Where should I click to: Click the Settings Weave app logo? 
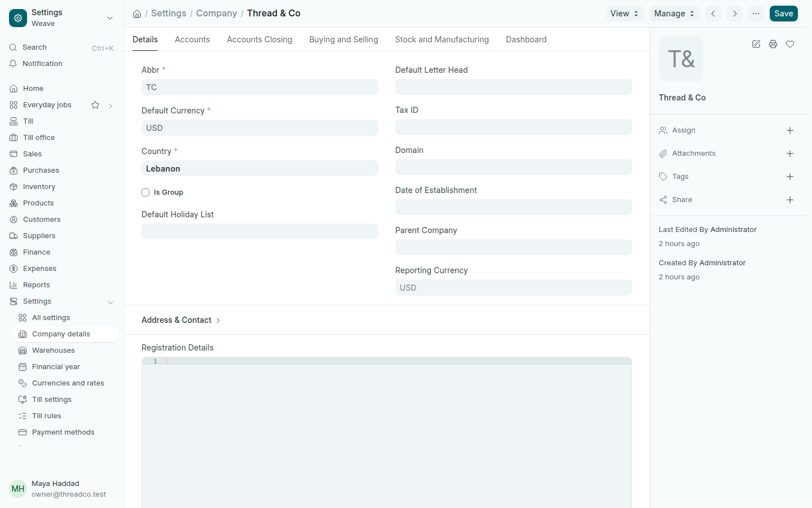pyautogui.click(x=18, y=18)
